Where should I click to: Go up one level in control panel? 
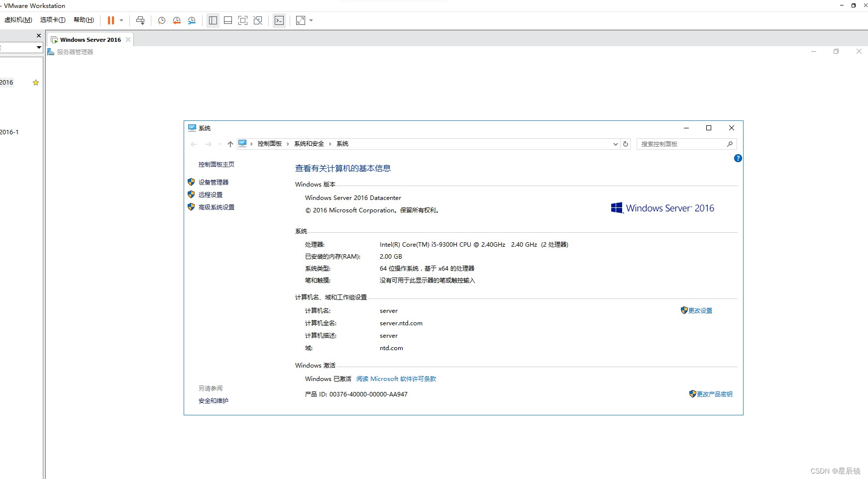tap(230, 144)
